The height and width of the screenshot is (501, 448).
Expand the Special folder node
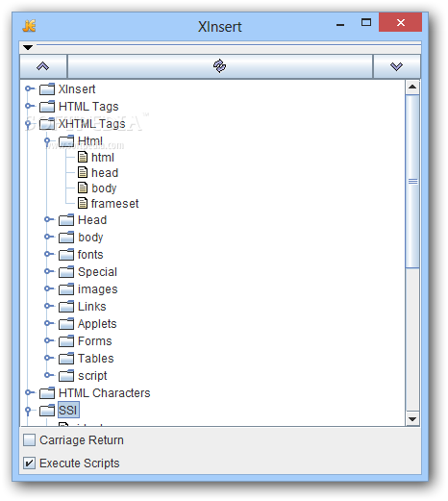click(x=49, y=271)
